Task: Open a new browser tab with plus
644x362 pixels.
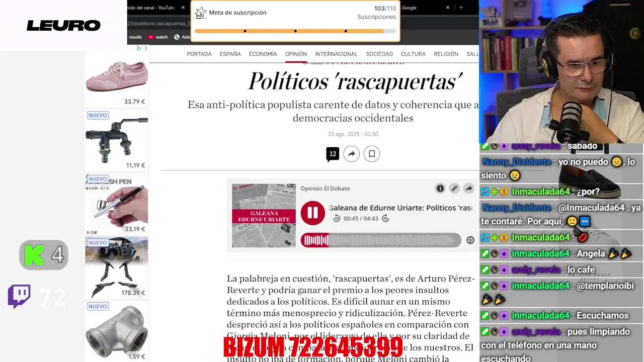Action: point(461,8)
